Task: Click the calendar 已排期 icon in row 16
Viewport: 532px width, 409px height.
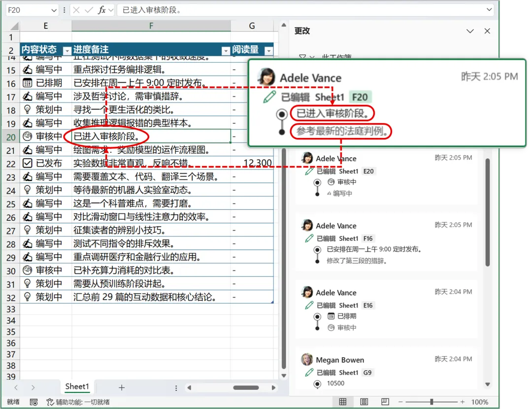Action: click(x=28, y=83)
